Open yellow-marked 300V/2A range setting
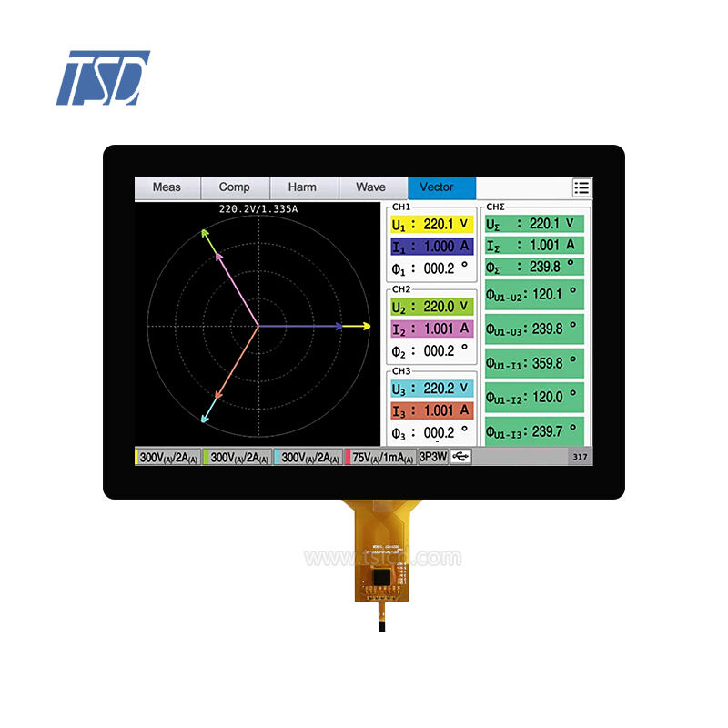This screenshot has height=728, width=728. [168, 458]
